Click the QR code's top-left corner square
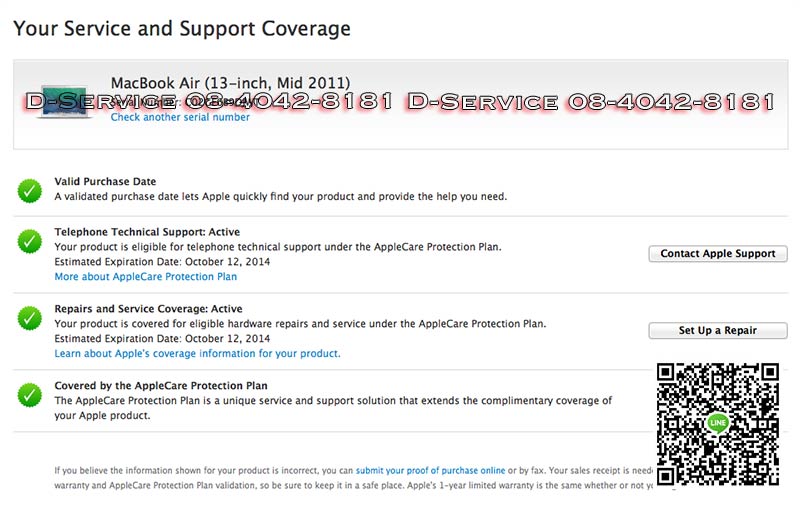This screenshot has height=505, width=800. coord(671,378)
